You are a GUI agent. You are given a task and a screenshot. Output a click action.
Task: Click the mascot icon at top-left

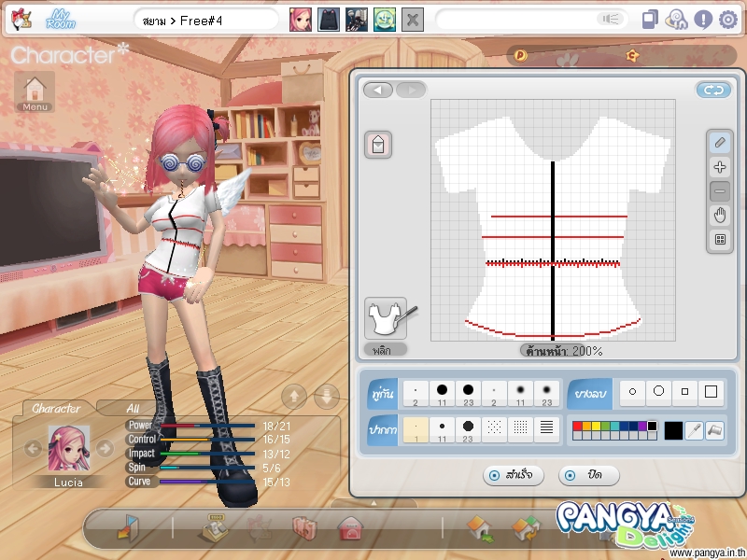pyautogui.click(x=21, y=20)
